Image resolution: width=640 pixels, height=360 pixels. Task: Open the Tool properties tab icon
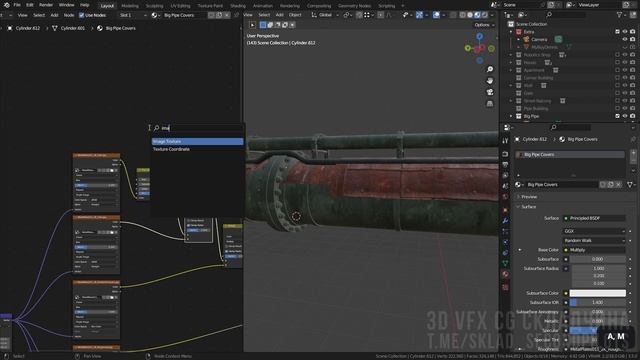coord(505,141)
